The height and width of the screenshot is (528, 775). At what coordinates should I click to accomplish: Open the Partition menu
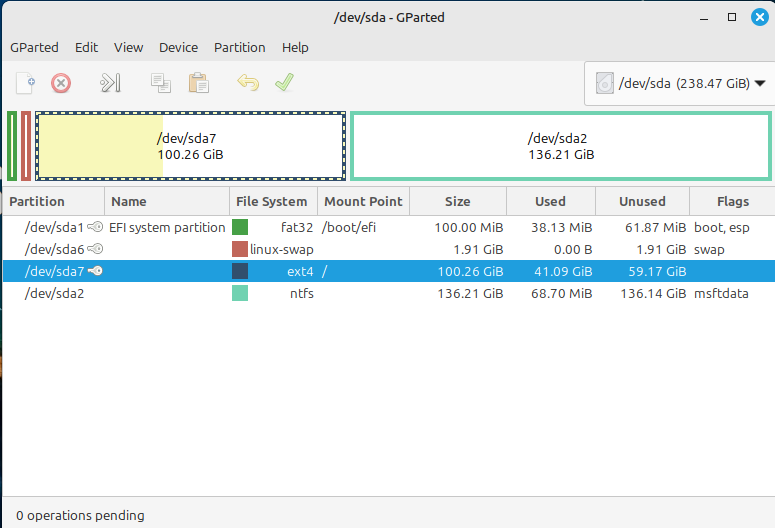[x=240, y=47]
